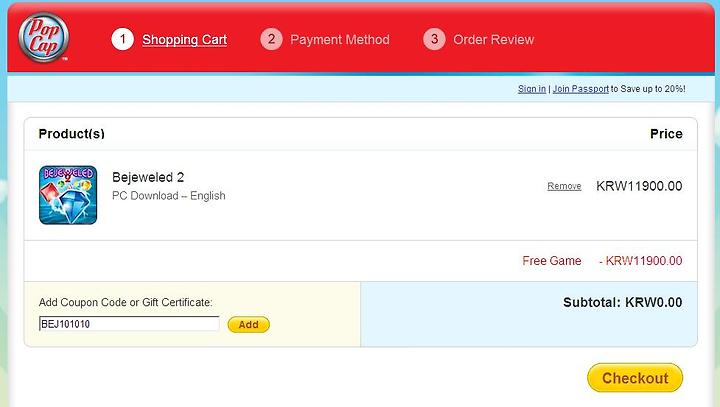Go to the Payment Method step

pyautogui.click(x=340, y=40)
